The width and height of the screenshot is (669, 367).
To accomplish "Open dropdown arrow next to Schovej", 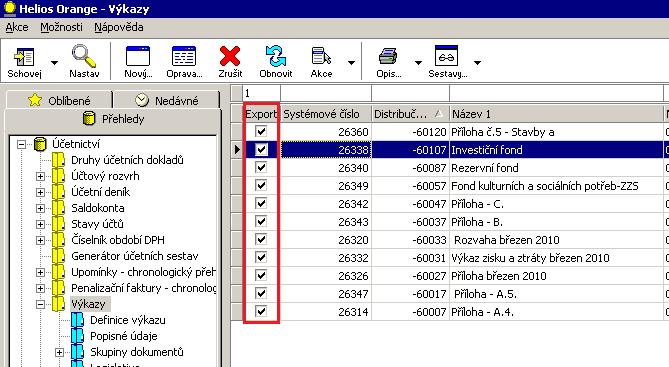I will point(54,63).
